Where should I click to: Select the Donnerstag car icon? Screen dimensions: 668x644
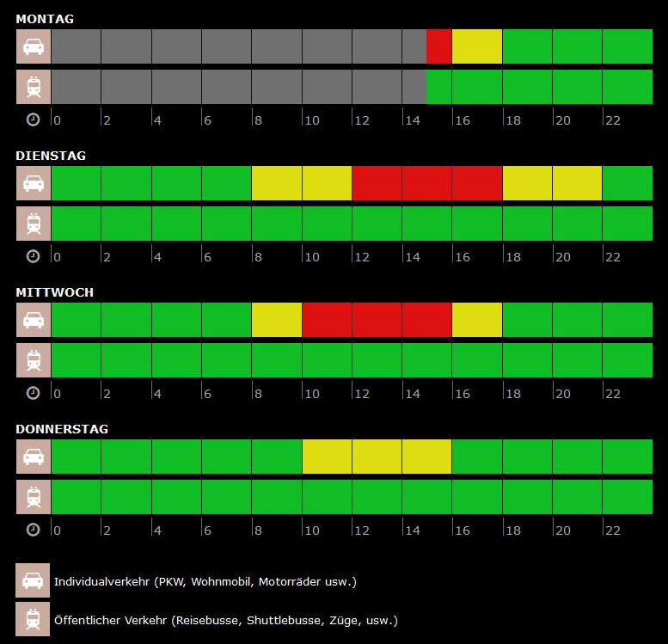click(34, 457)
